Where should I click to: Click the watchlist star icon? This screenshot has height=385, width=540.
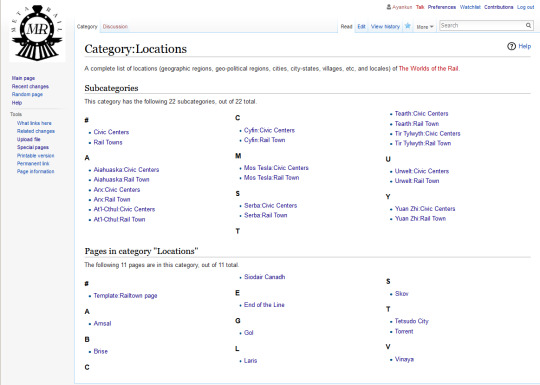click(x=407, y=26)
